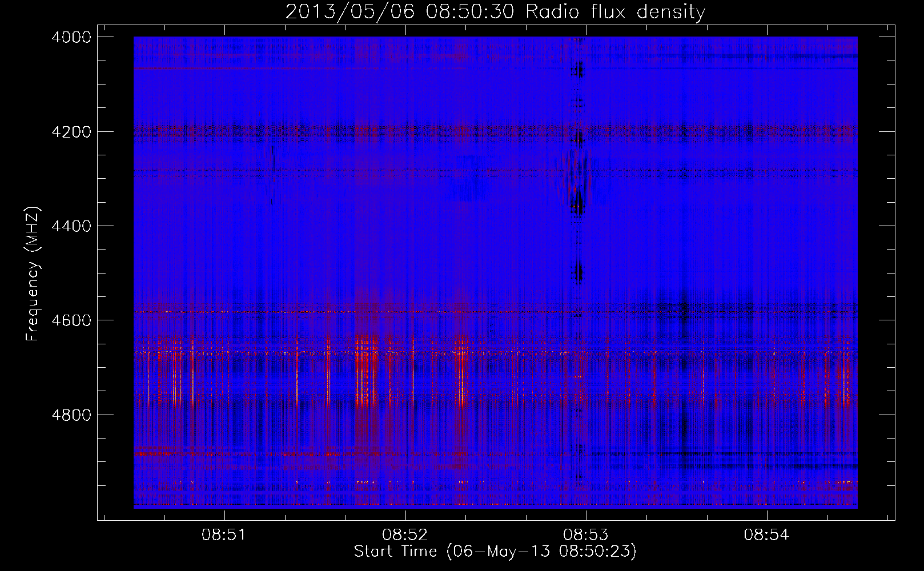Image resolution: width=924 pixels, height=571 pixels.
Task: Click the plot title "2013/05/06 08:50:30 Radio flux density"
Action: pos(495,12)
